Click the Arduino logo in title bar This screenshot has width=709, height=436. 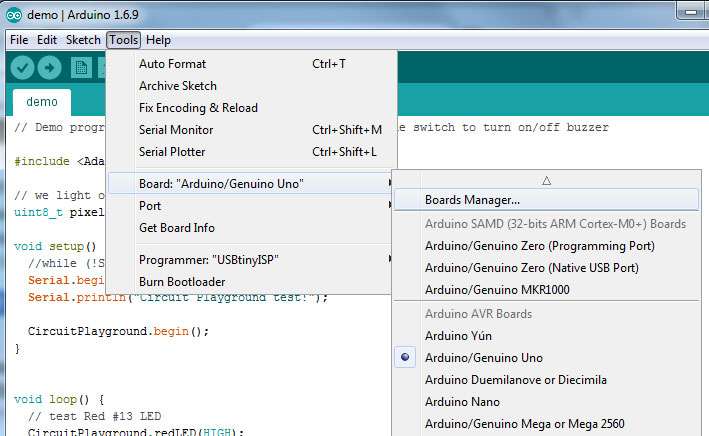(x=13, y=12)
